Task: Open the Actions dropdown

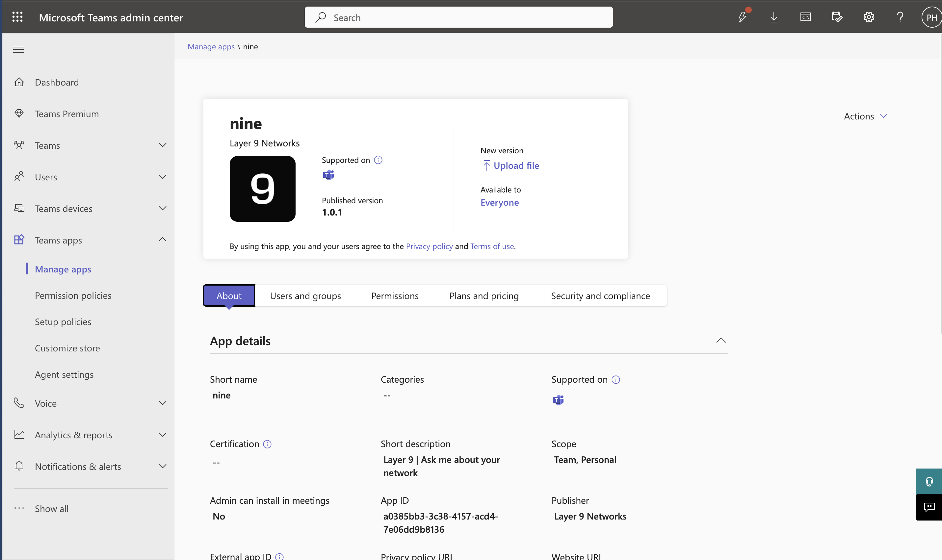Action: (x=865, y=116)
